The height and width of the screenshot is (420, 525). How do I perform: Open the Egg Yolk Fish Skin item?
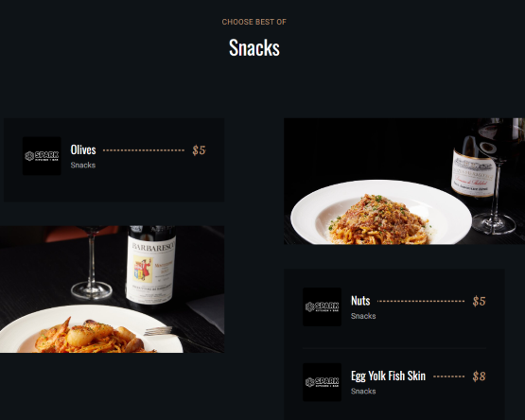(x=388, y=376)
